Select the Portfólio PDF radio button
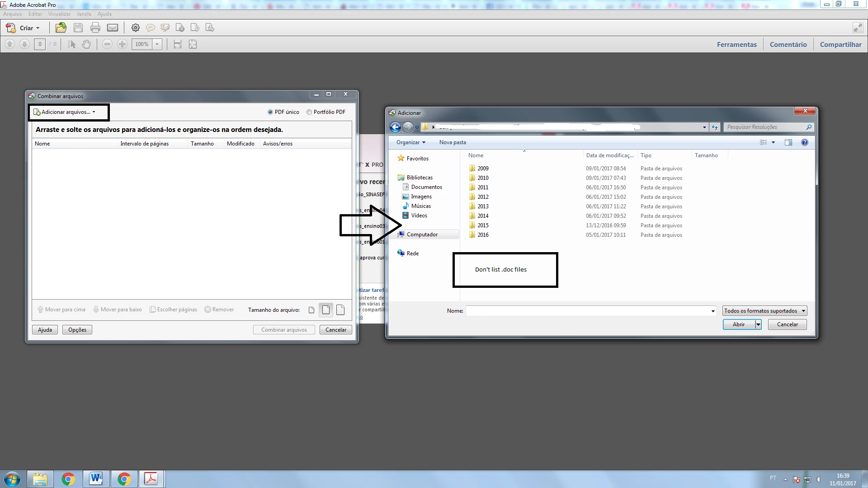 [x=309, y=112]
